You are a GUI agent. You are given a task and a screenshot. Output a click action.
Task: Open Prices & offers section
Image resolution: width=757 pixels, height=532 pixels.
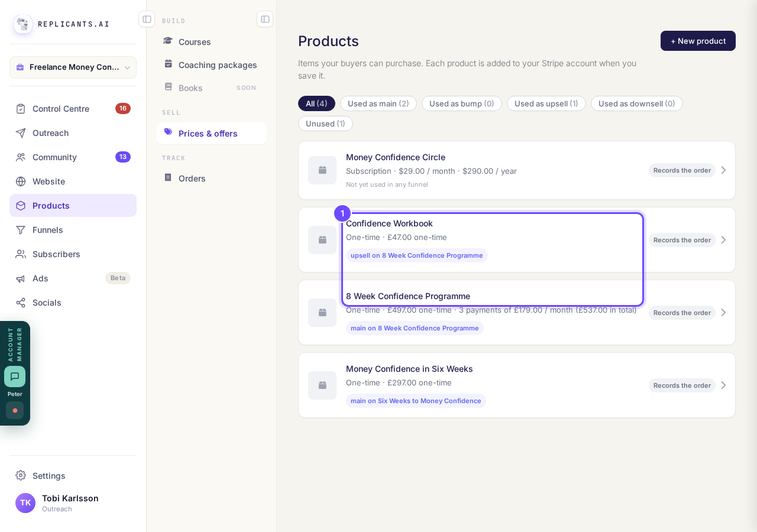211,133
